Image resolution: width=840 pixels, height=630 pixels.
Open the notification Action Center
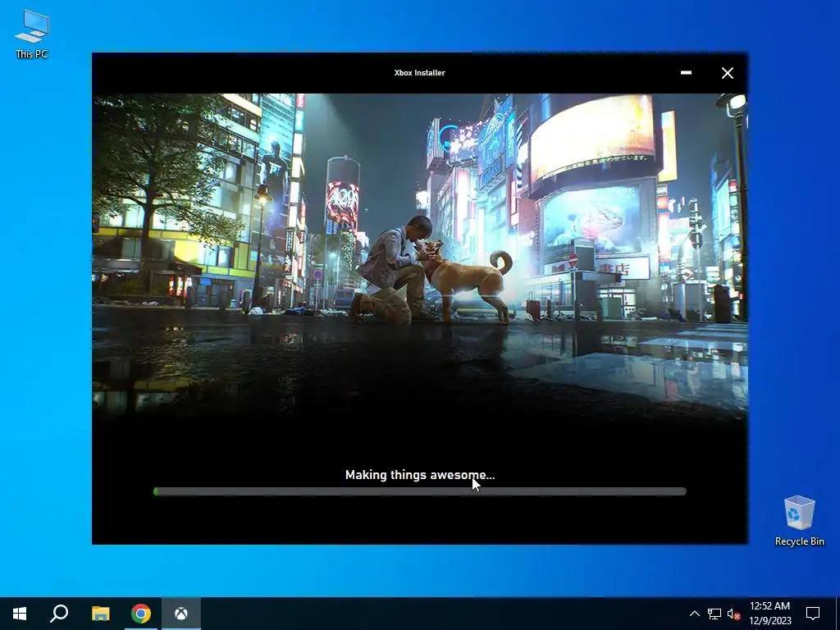click(x=813, y=614)
